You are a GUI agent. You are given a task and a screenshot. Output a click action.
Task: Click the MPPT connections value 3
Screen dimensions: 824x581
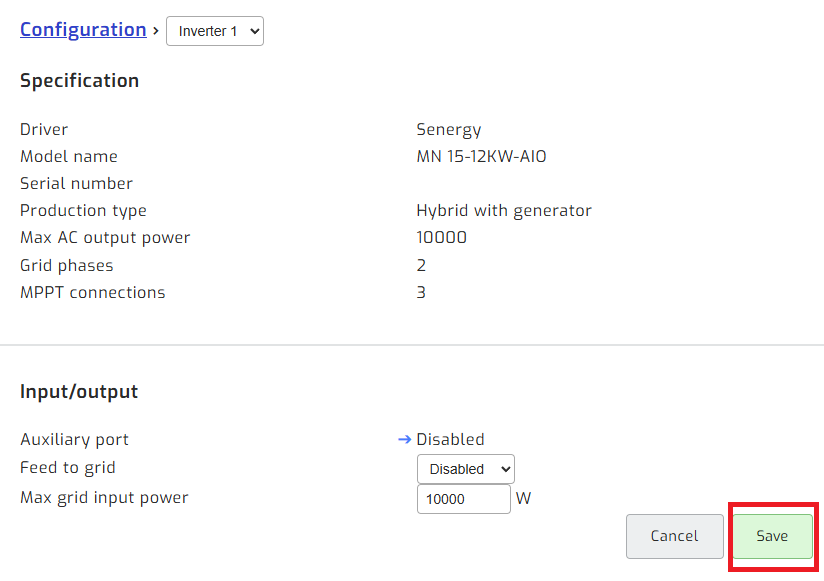[x=421, y=292]
